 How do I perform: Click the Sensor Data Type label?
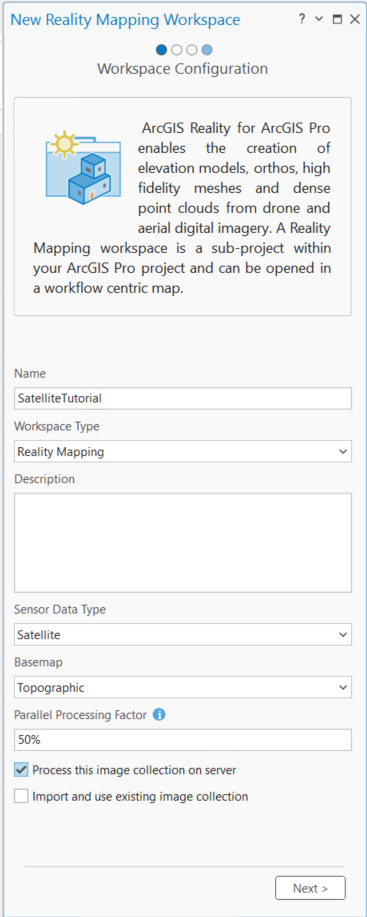(x=60, y=609)
